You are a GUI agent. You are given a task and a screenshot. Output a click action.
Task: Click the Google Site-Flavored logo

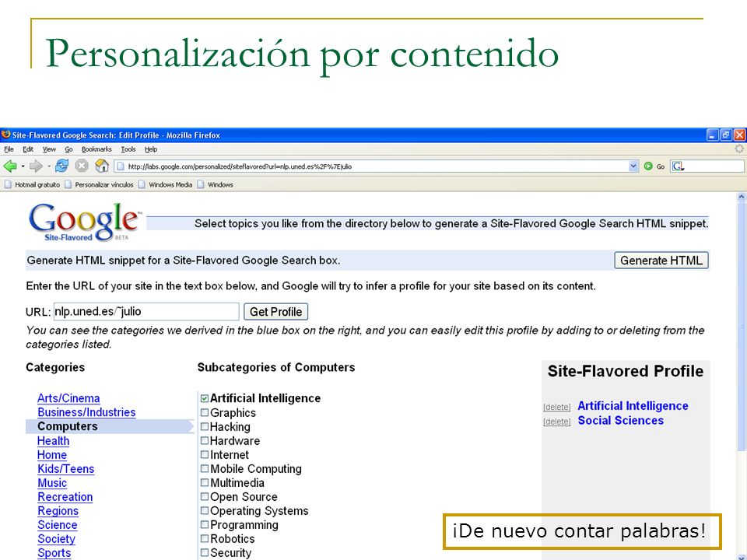coord(85,222)
